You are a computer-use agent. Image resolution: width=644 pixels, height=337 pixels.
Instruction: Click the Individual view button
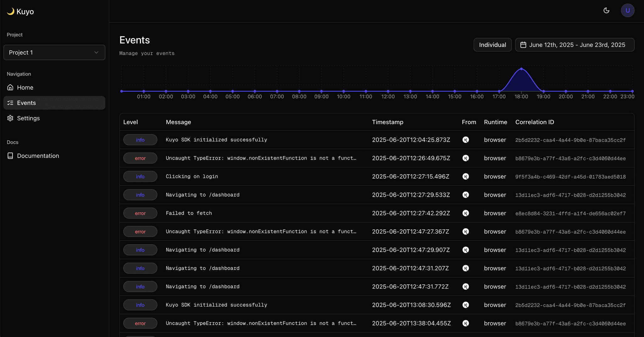pos(492,45)
